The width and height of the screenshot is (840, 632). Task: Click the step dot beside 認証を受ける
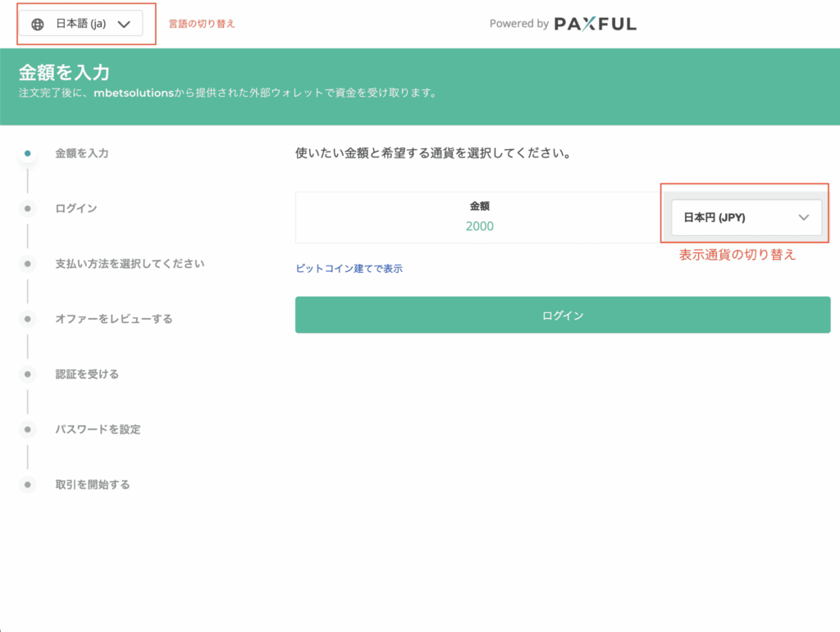click(28, 374)
